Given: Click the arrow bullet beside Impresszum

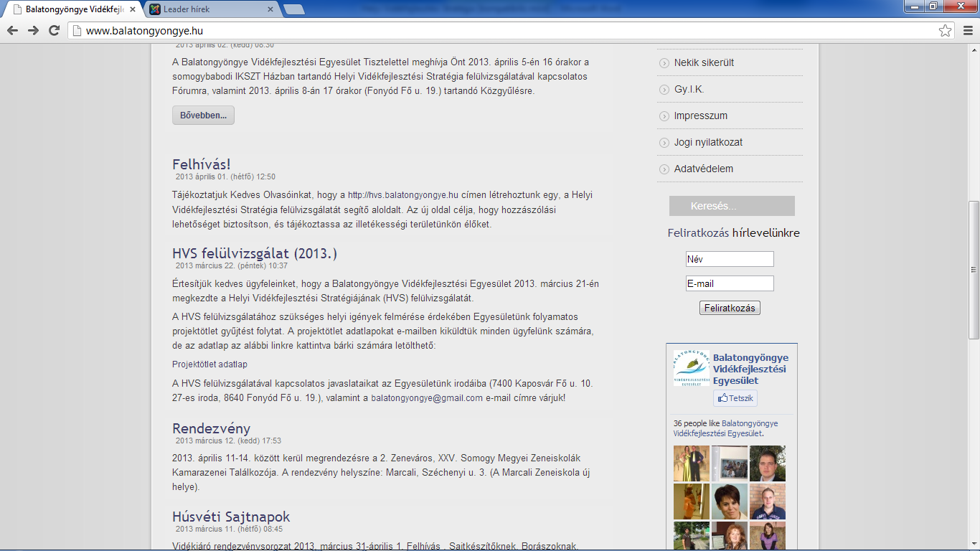Looking at the screenshot, I should (x=664, y=116).
